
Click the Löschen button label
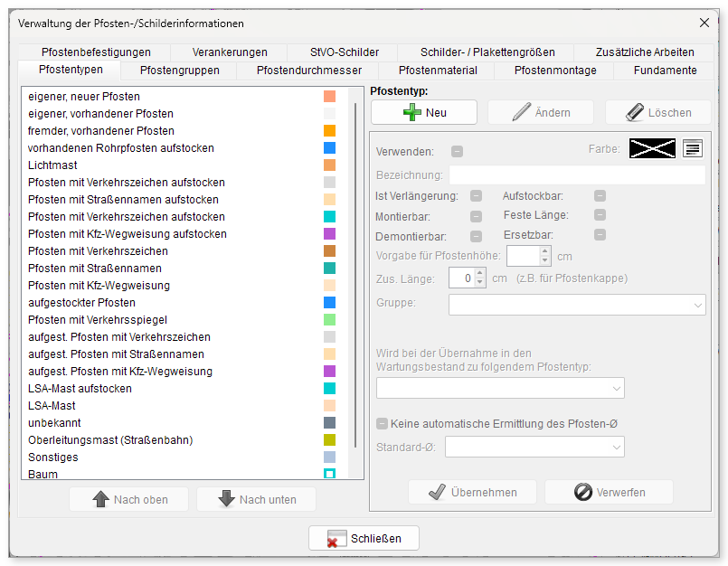coord(669,113)
